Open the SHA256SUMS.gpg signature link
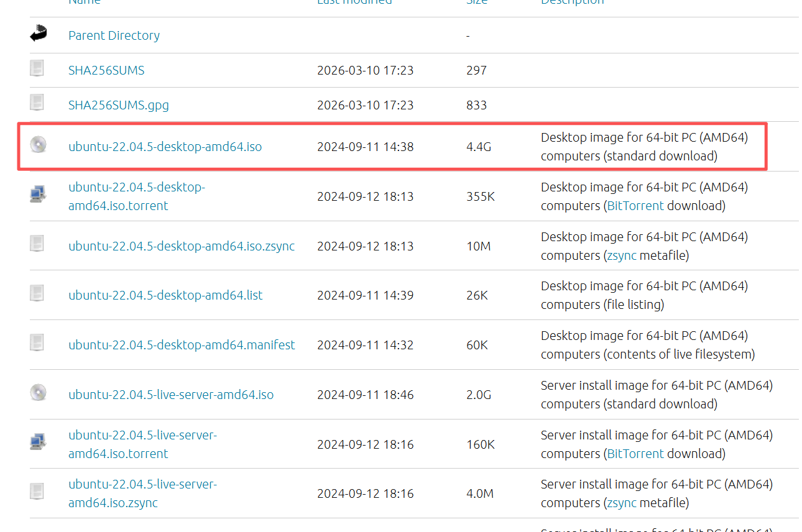The width and height of the screenshot is (802, 532). (119, 105)
